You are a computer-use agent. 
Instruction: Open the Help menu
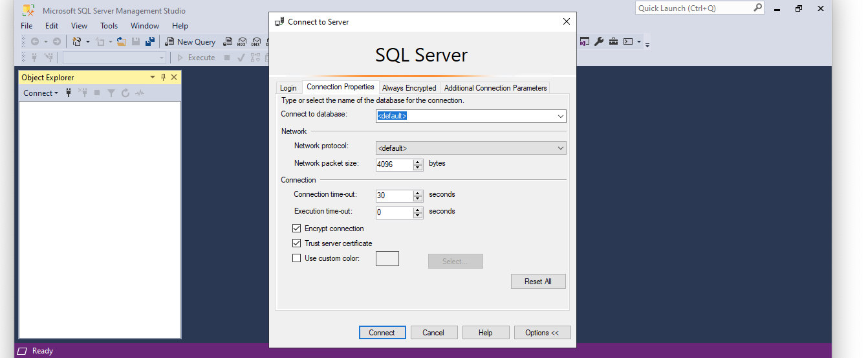point(180,26)
